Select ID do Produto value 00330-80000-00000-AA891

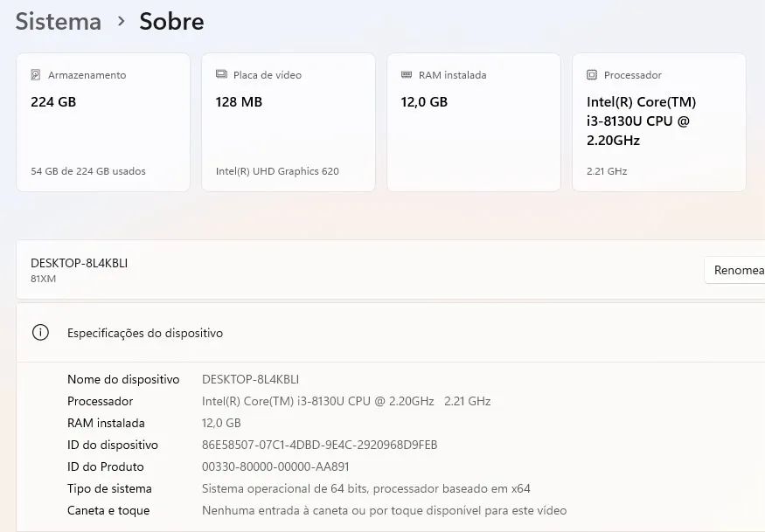point(275,466)
